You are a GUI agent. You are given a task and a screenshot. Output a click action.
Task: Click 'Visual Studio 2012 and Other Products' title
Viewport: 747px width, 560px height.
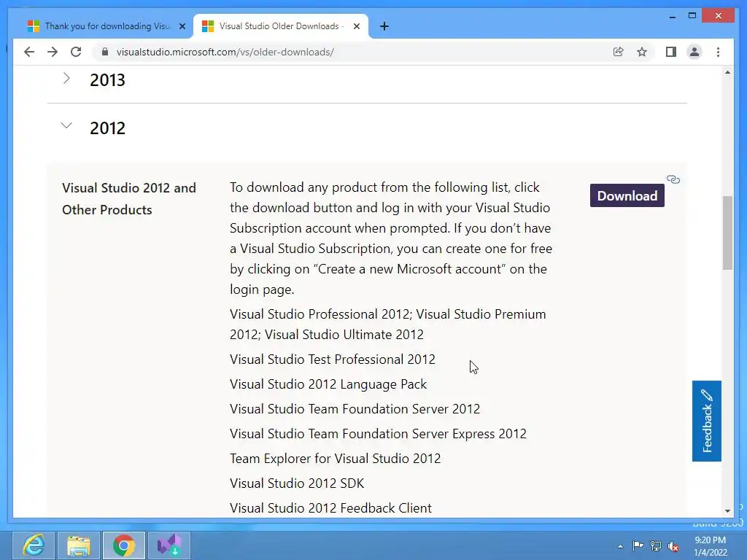[x=129, y=198]
